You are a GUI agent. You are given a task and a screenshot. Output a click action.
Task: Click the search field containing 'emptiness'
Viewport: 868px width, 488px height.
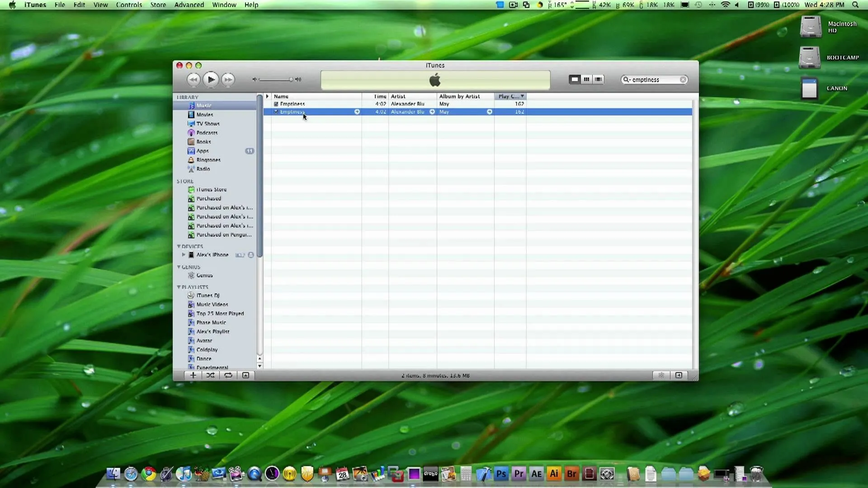pyautogui.click(x=655, y=80)
